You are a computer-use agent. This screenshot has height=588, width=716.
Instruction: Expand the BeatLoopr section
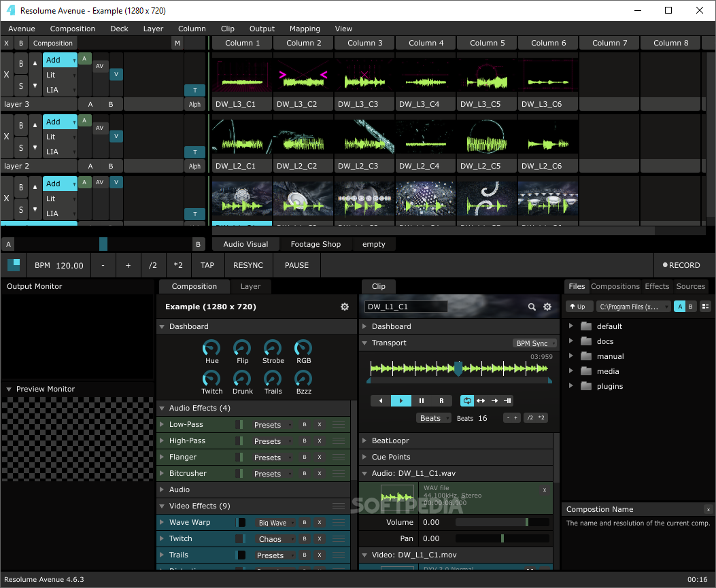[364, 440]
